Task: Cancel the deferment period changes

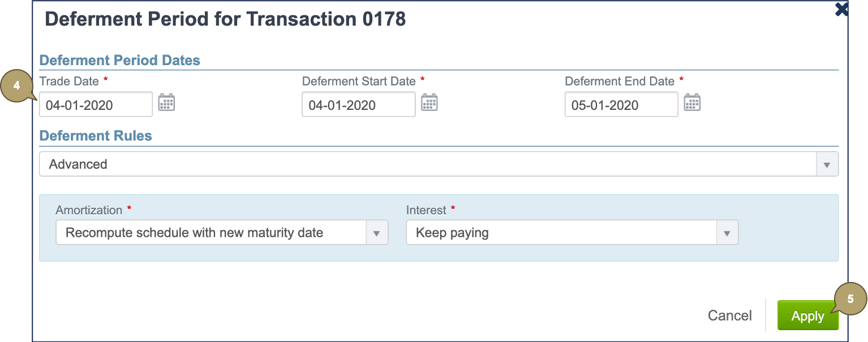Action: (729, 315)
